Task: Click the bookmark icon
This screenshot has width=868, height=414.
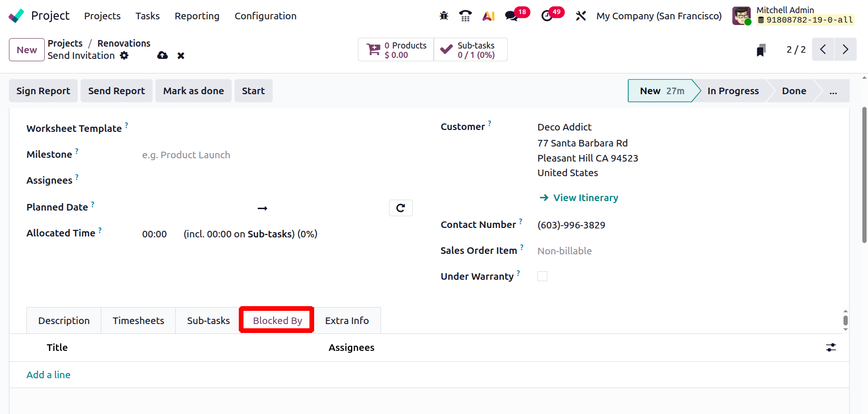Action: pos(761,50)
